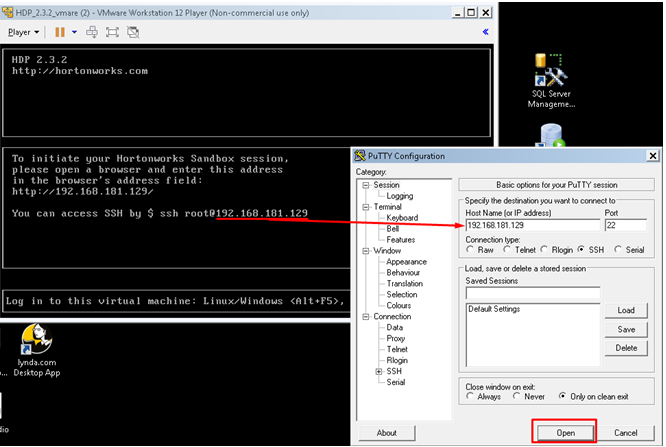This screenshot has width=666, height=447.
Task: Click the blue collapse arrows in VMware toolbar
Action: coord(485,32)
